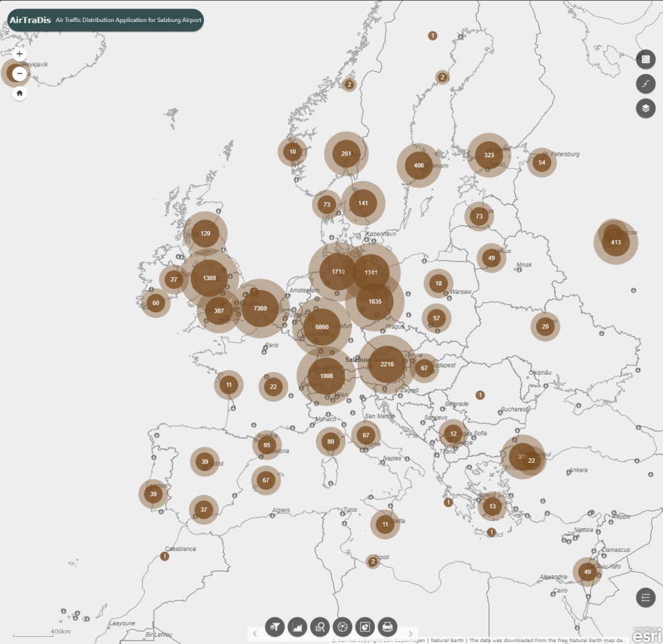Zoom out on the map
The width and height of the screenshot is (663, 644).
19,74
